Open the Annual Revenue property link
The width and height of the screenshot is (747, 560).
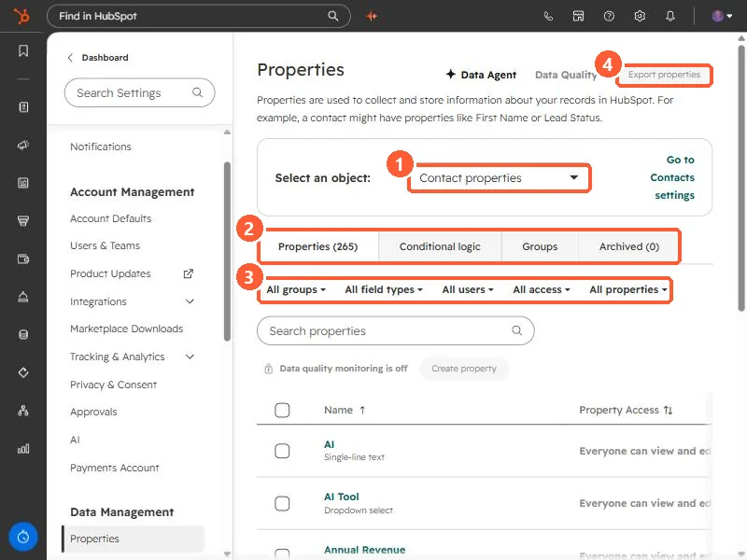click(x=364, y=550)
